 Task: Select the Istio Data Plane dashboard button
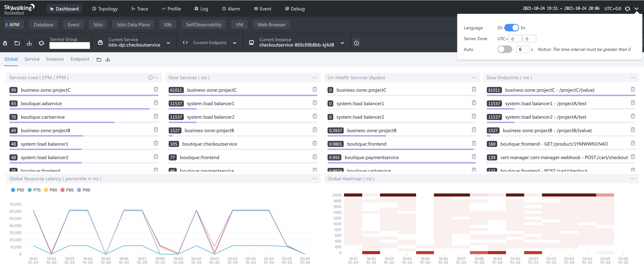click(133, 25)
